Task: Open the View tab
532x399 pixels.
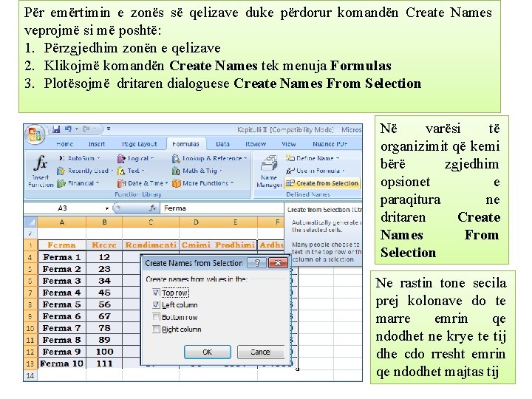Action: [289, 144]
